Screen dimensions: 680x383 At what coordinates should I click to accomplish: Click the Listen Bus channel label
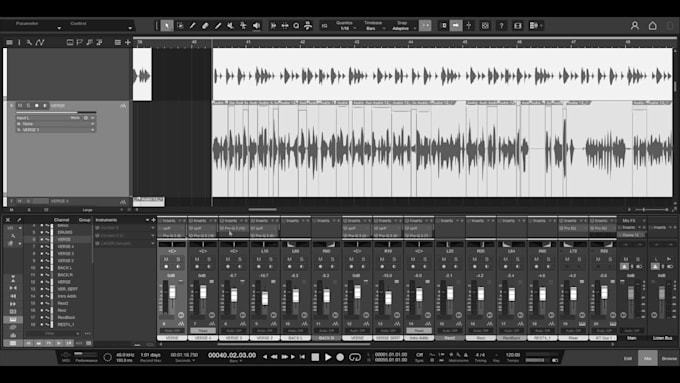click(x=662, y=338)
